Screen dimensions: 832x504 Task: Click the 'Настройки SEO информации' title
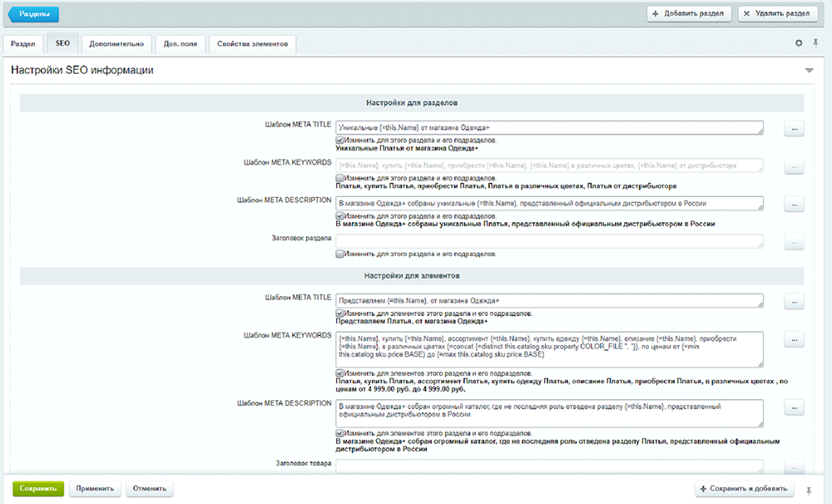[82, 70]
